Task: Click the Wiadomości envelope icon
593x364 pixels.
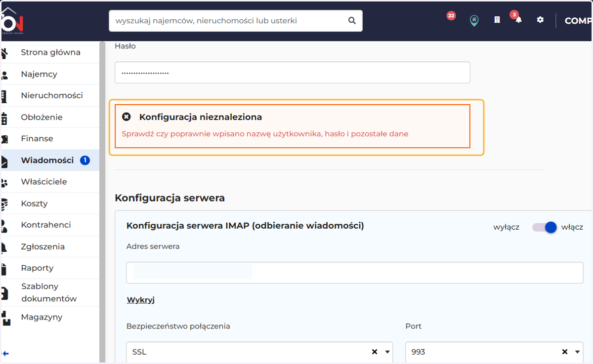Action: coord(4,161)
